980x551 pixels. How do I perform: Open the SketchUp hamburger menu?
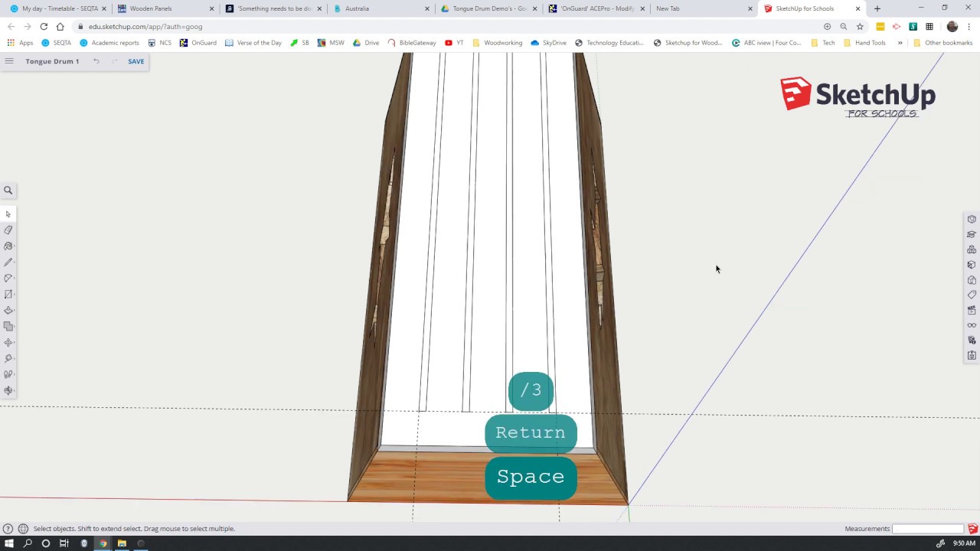[9, 61]
